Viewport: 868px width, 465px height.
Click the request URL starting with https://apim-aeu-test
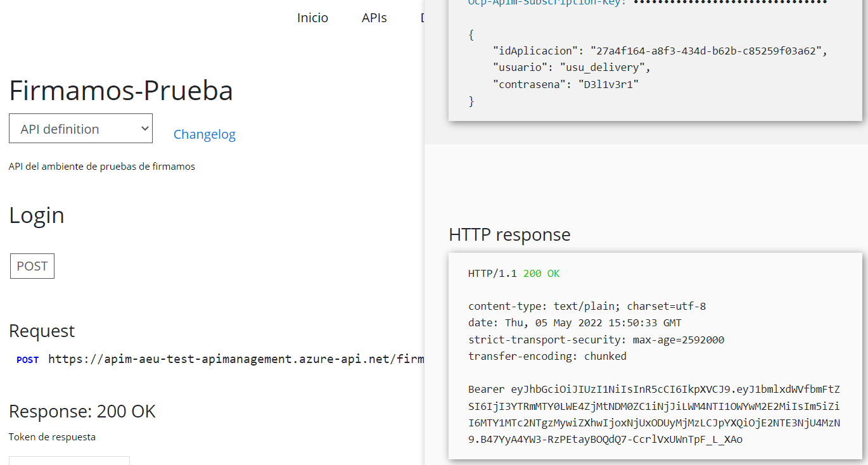[x=236, y=359]
